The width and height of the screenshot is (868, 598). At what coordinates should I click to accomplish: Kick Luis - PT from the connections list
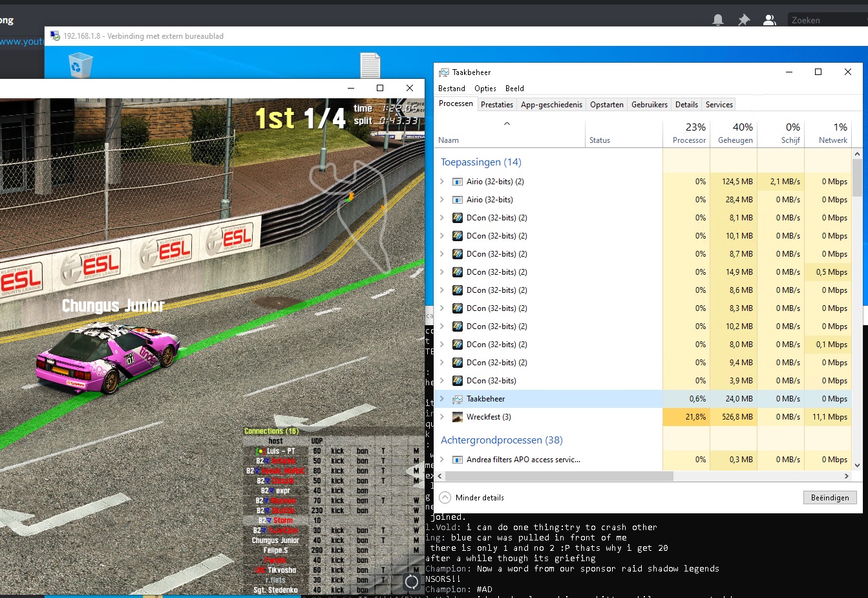337,451
